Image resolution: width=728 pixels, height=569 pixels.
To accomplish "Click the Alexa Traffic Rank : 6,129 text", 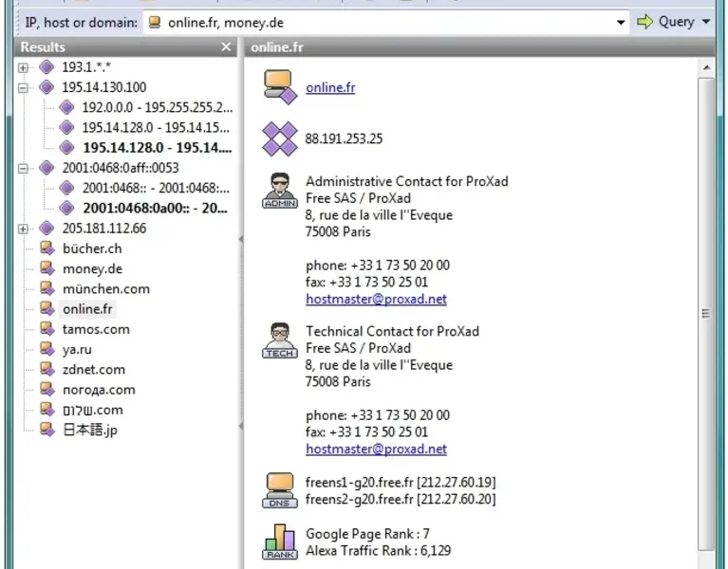I will pyautogui.click(x=378, y=550).
